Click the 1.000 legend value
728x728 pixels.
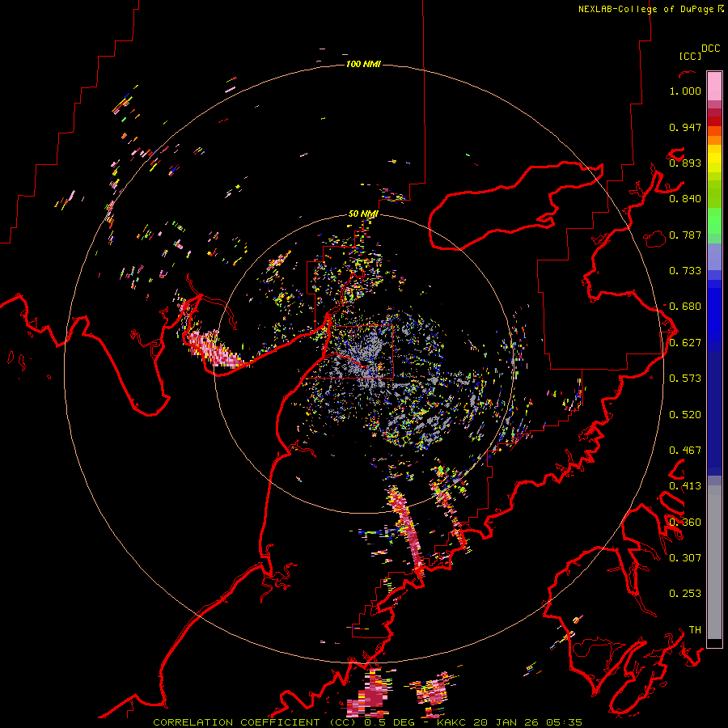pyautogui.click(x=685, y=91)
